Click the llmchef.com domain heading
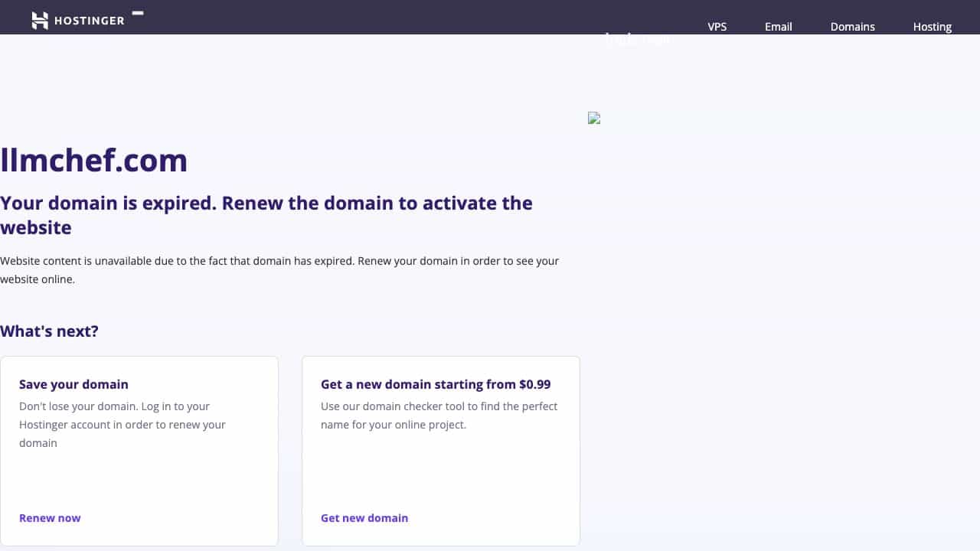 coord(94,161)
